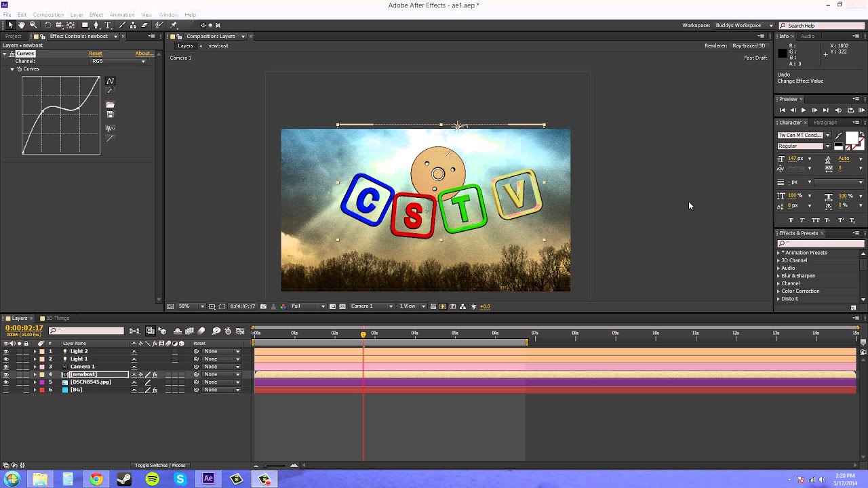The image size is (868, 488).
Task: Hide the Light 1 layer
Action: click(6, 359)
